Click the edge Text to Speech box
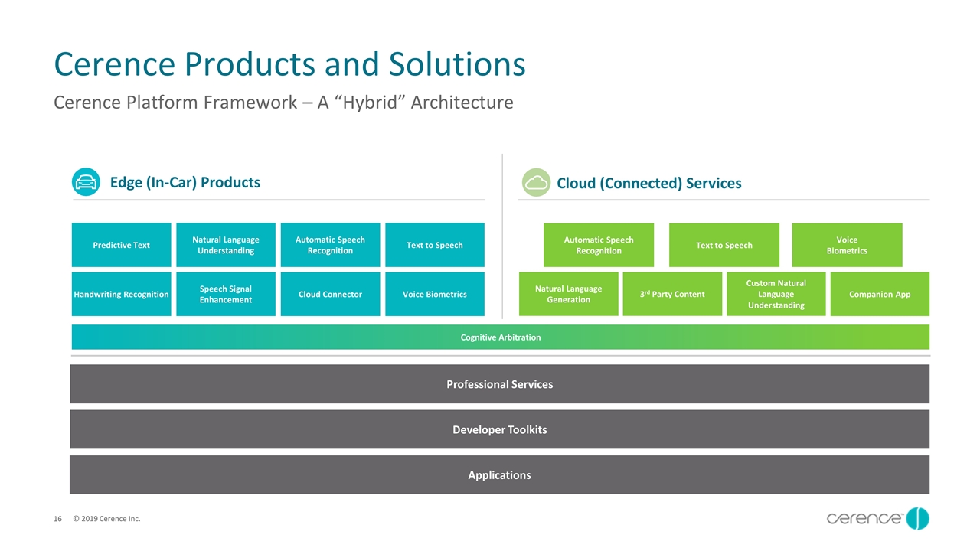This screenshot has height=551, width=980. (435, 245)
